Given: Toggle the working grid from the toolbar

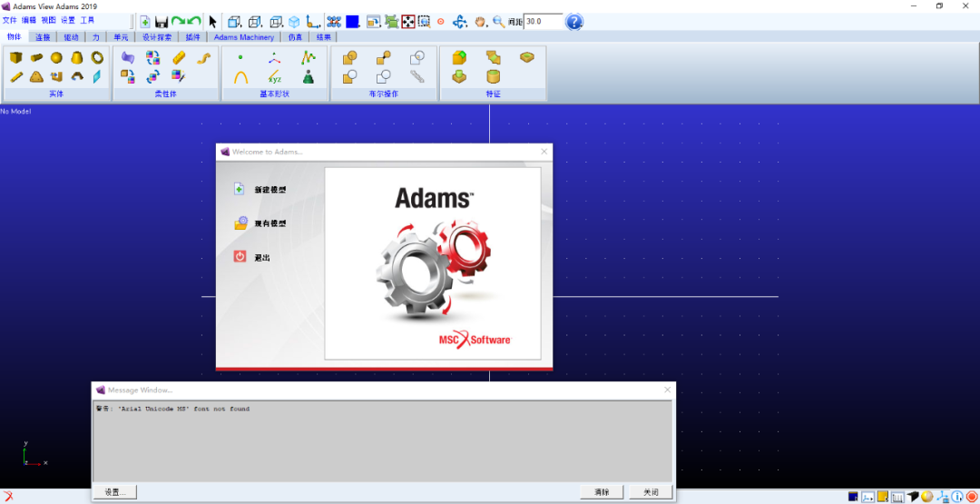Looking at the screenshot, I should tap(334, 21).
